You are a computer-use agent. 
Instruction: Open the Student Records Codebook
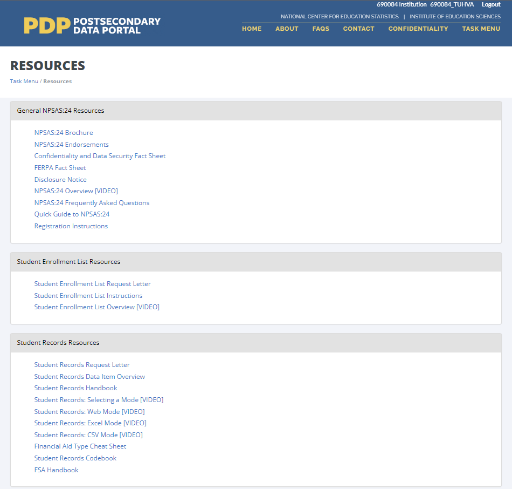75,458
